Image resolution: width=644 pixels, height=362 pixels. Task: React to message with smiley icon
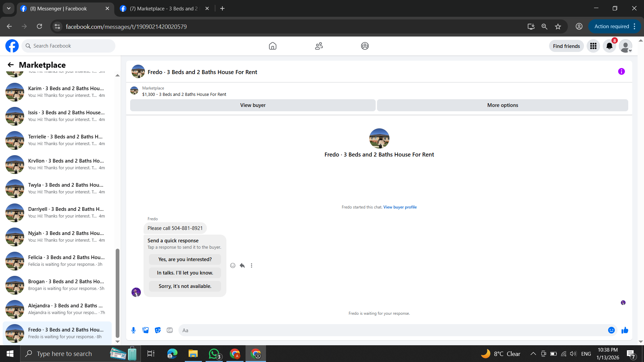(233, 265)
